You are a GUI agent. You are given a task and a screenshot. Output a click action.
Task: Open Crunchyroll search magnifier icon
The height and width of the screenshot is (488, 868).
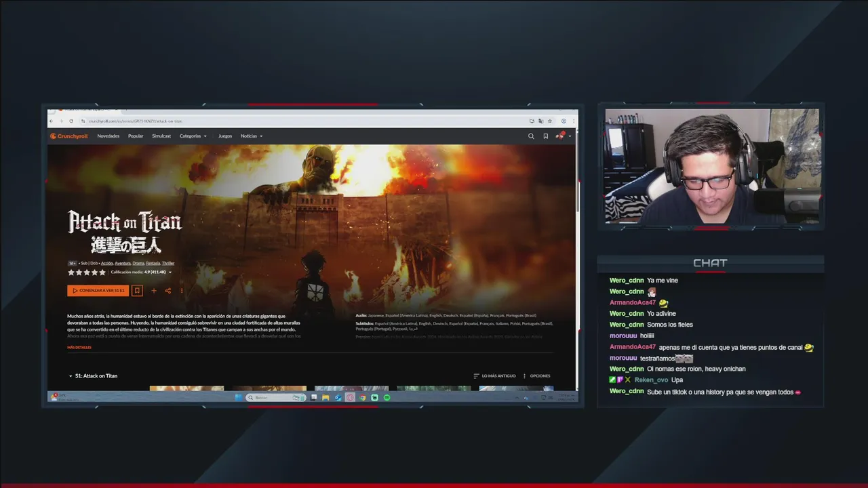[531, 136]
